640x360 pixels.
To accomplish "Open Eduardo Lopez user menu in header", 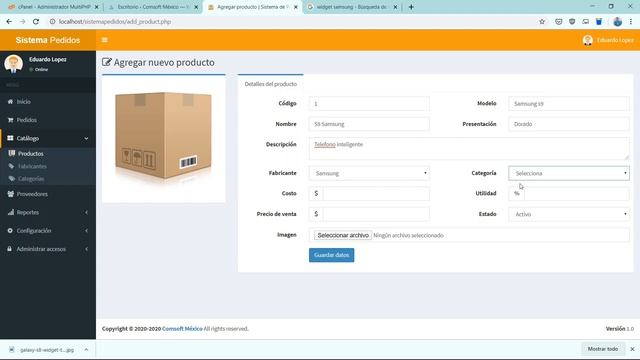I will pyautogui.click(x=608, y=40).
